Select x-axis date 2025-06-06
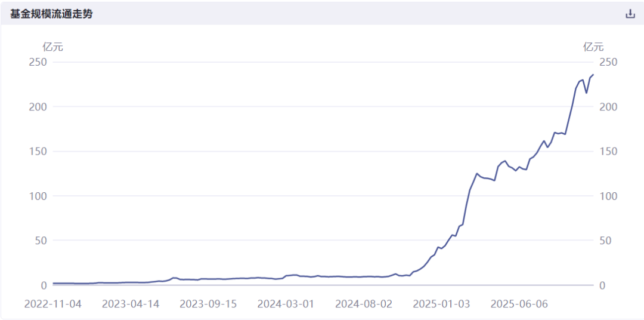 point(519,304)
